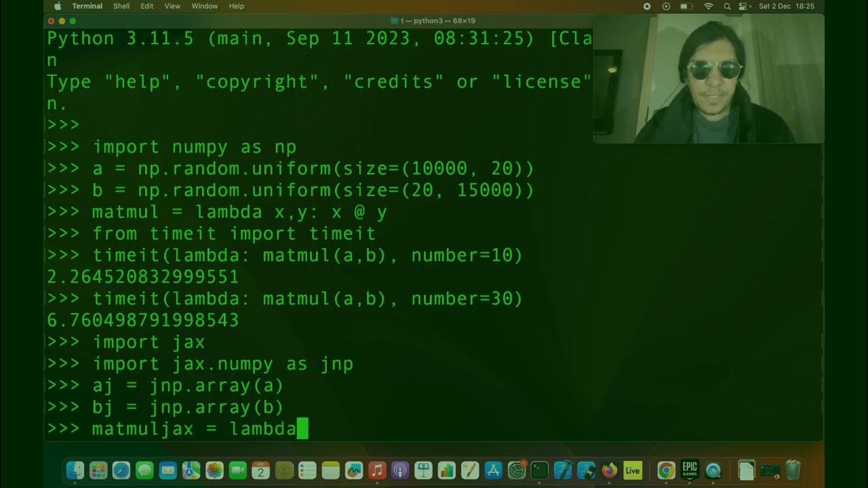Open App Store from the dock
Viewport: 868px width, 488px height.
tap(494, 470)
